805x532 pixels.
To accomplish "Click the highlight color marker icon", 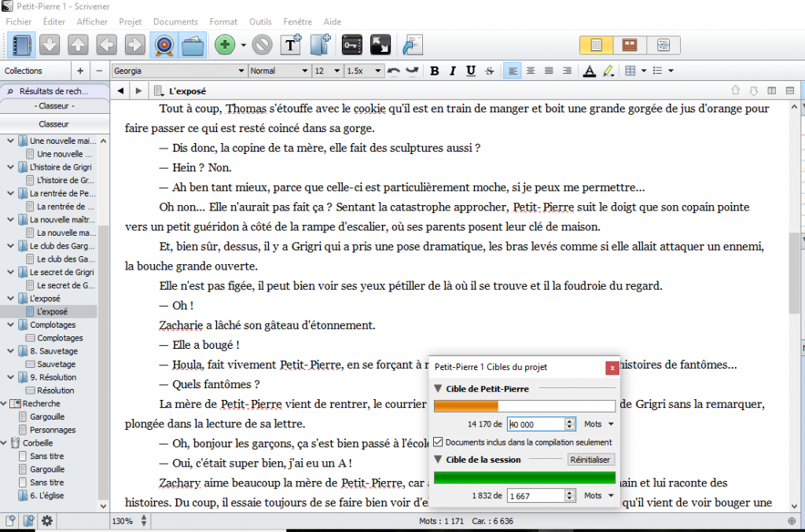I will (x=608, y=71).
